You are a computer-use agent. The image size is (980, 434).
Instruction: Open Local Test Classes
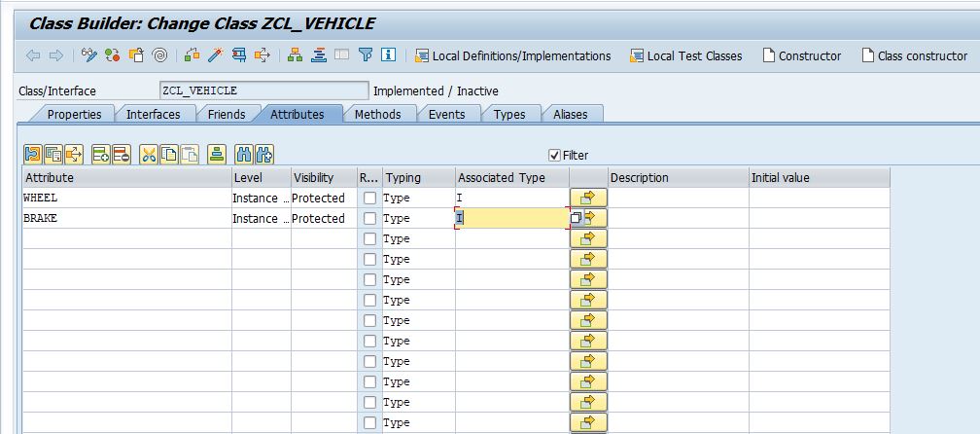pyautogui.click(x=686, y=55)
